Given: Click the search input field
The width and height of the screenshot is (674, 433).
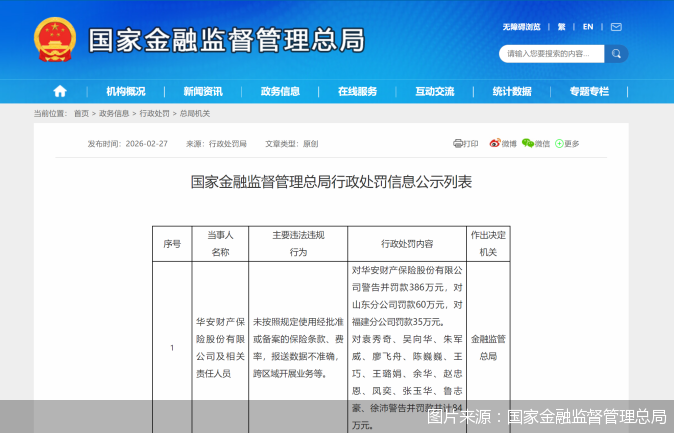Looking at the screenshot, I should pos(552,53).
